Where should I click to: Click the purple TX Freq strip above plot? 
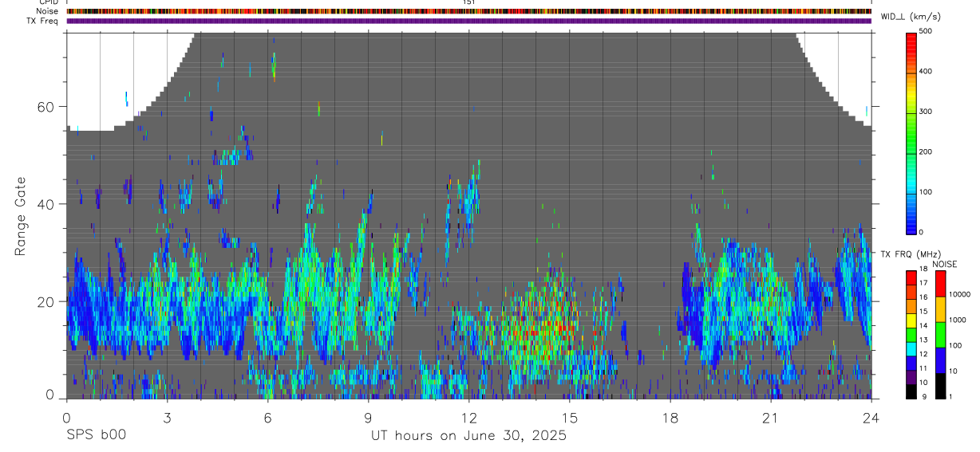pyautogui.click(x=468, y=21)
